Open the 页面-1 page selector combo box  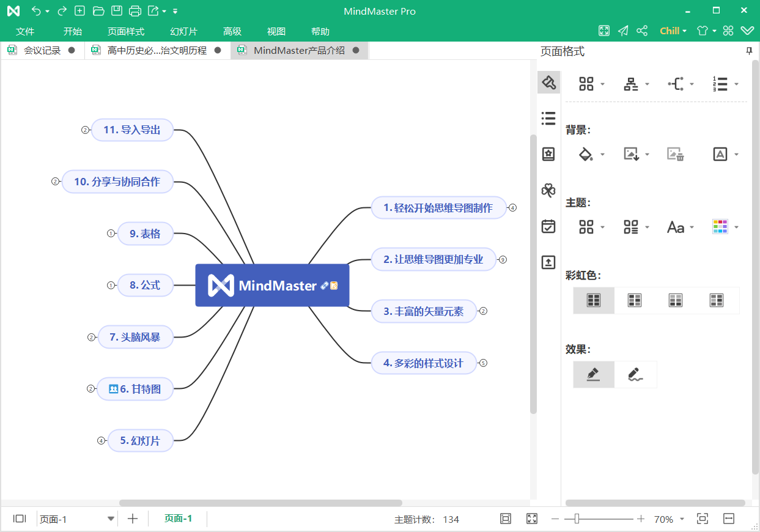[x=76, y=519]
